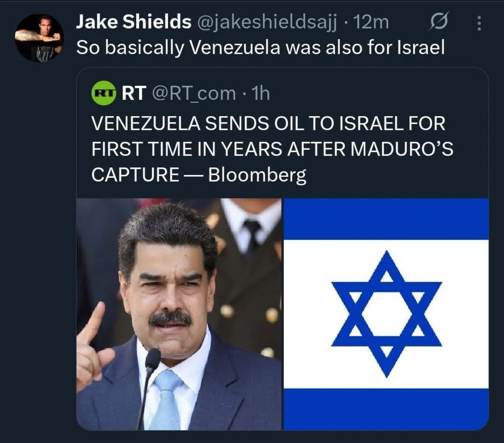The width and height of the screenshot is (504, 443).
Task: Open the @RT_com handle
Action: tap(194, 93)
